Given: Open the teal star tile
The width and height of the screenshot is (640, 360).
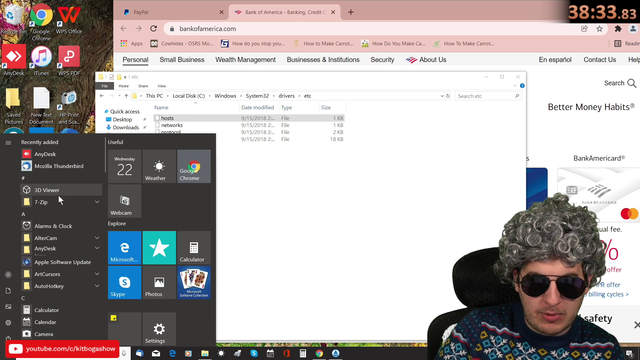Looking at the screenshot, I should click(159, 247).
